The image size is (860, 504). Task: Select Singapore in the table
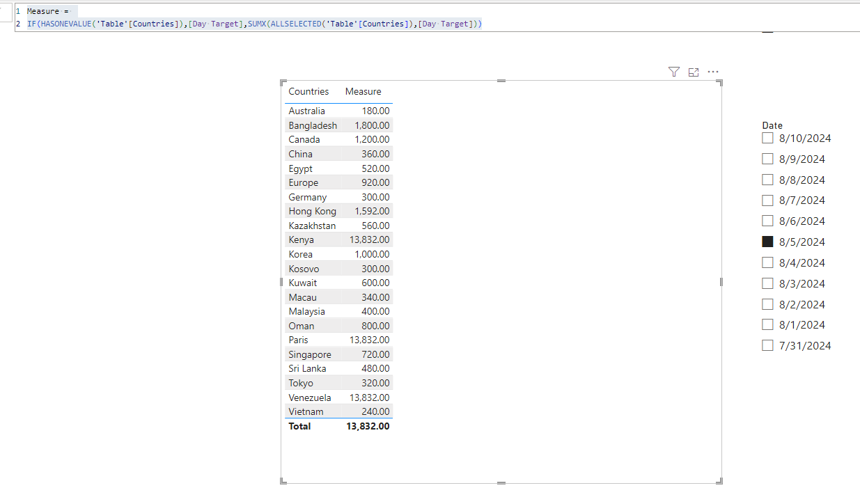point(310,354)
